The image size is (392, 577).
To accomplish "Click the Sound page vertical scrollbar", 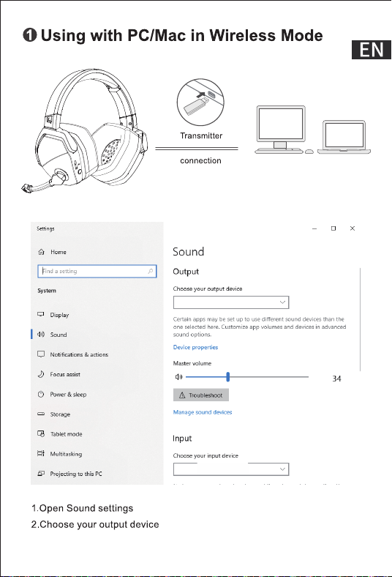I will point(361,319).
